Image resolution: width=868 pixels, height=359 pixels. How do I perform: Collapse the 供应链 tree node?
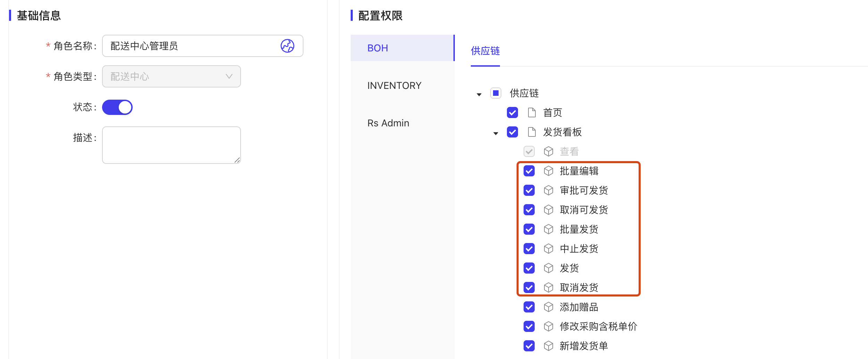click(x=479, y=94)
